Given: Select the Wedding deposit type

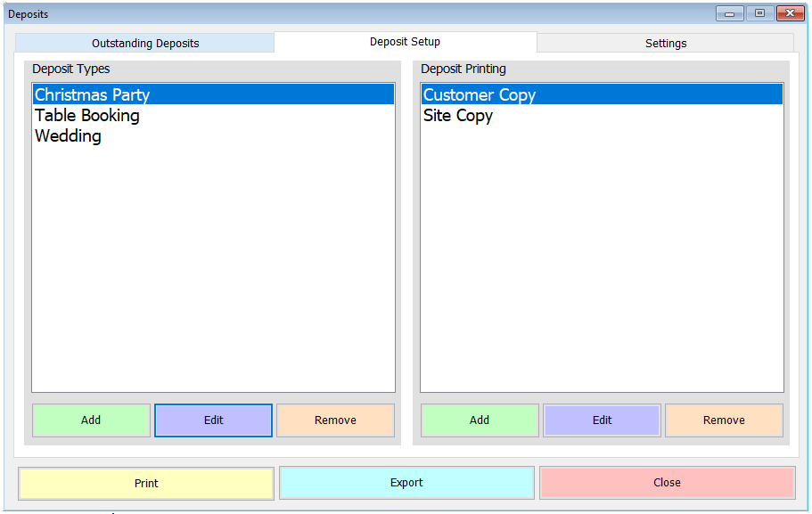Looking at the screenshot, I should pos(67,136).
